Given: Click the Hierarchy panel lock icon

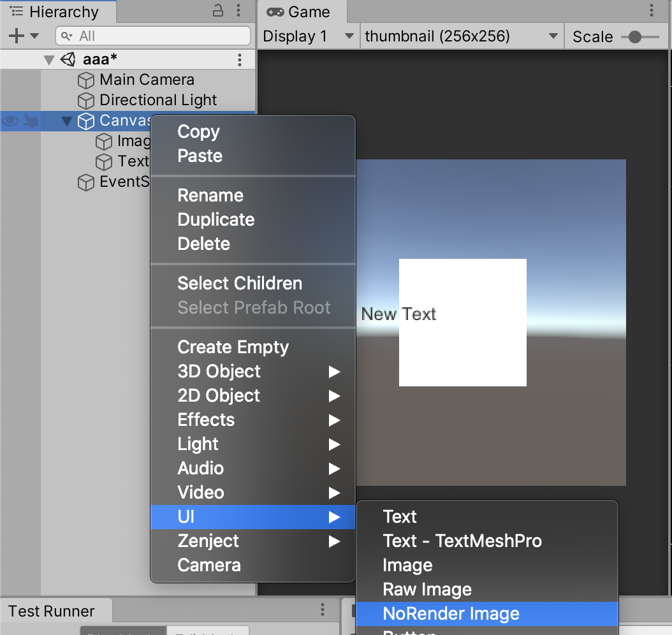Looking at the screenshot, I should [218, 10].
